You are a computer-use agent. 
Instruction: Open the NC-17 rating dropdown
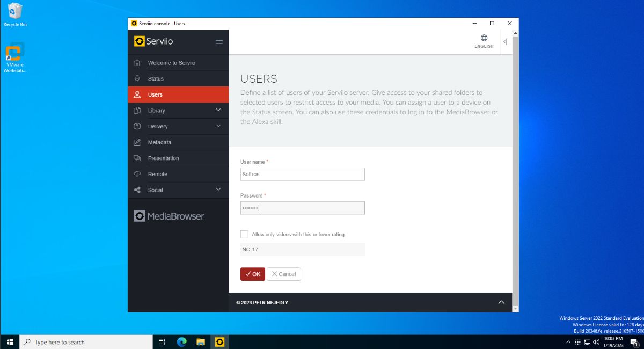[x=302, y=249]
